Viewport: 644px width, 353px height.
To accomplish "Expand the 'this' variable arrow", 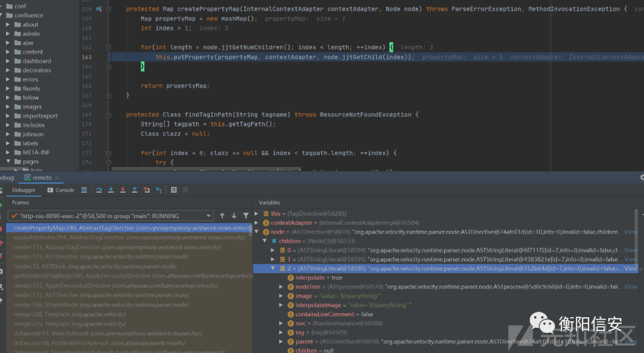I will (x=256, y=213).
